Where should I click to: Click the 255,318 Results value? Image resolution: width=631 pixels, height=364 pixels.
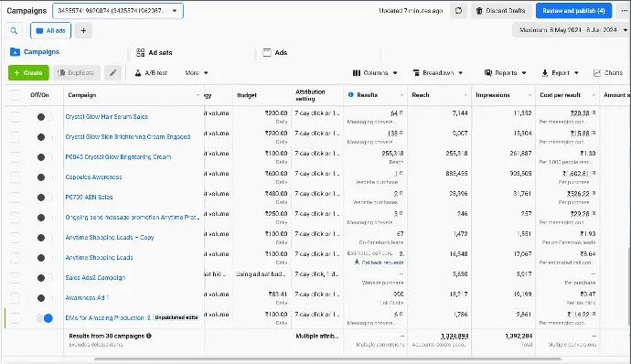(x=392, y=154)
